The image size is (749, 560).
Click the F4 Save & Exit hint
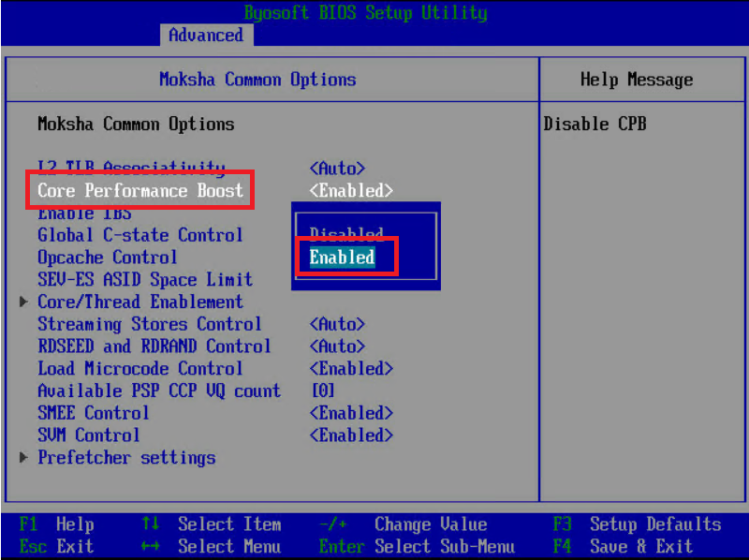(x=623, y=546)
